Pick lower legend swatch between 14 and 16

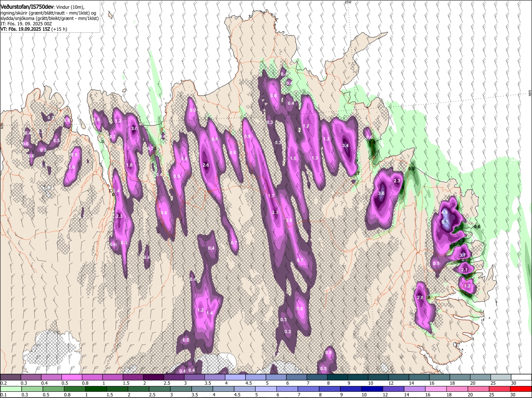(416, 389)
